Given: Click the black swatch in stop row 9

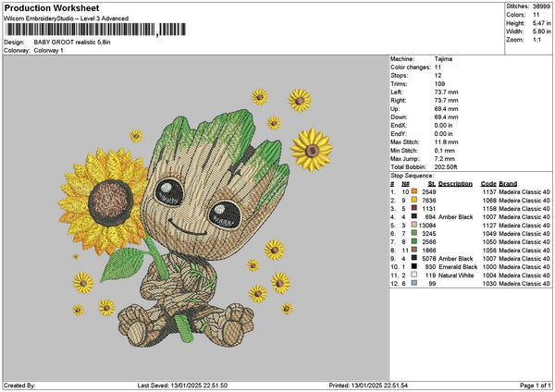Looking at the screenshot, I should click(x=414, y=258).
